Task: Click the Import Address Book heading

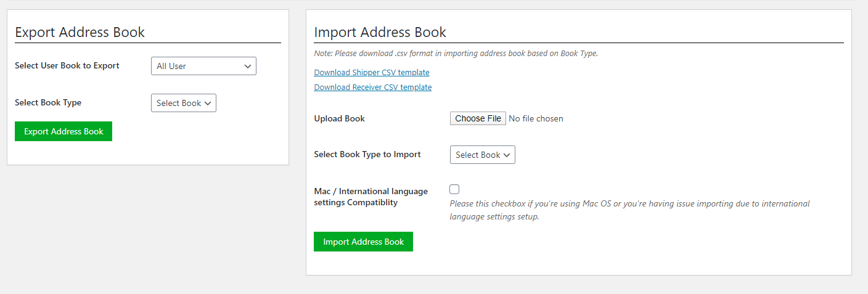Action: coord(380,32)
